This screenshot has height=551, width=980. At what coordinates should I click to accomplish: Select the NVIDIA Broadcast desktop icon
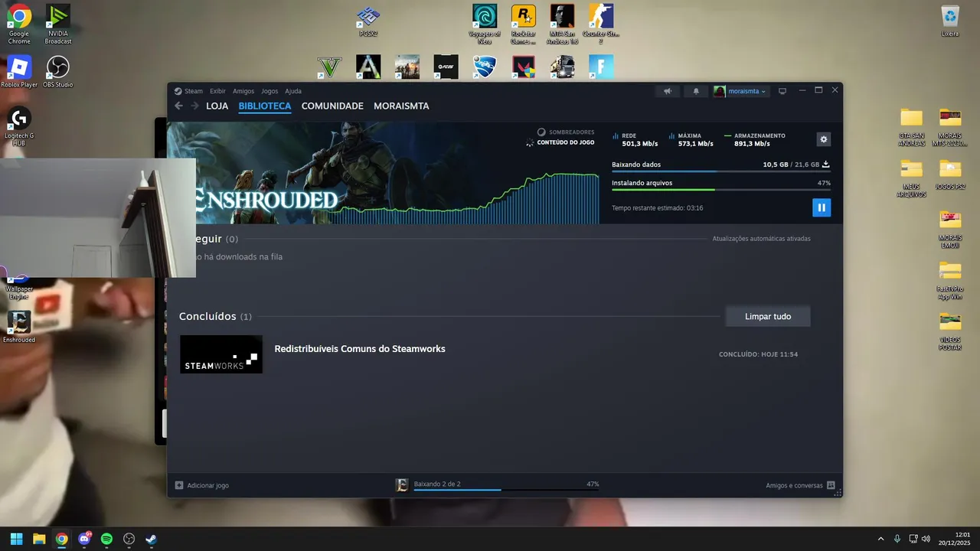coord(58,24)
